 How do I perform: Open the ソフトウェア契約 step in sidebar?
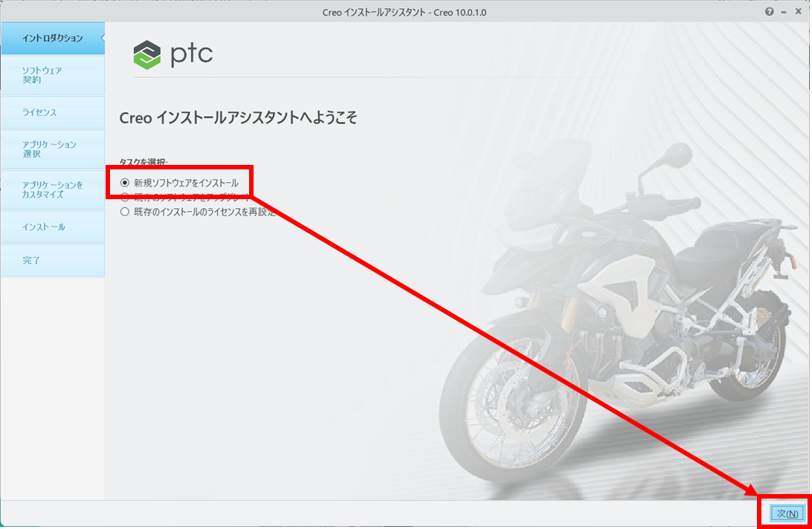point(52,75)
